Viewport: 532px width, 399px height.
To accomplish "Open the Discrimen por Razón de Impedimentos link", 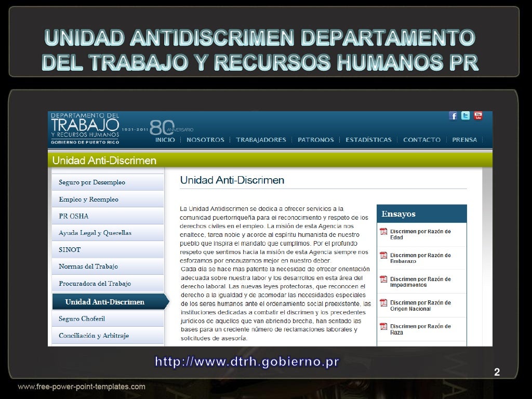I will click(420, 282).
